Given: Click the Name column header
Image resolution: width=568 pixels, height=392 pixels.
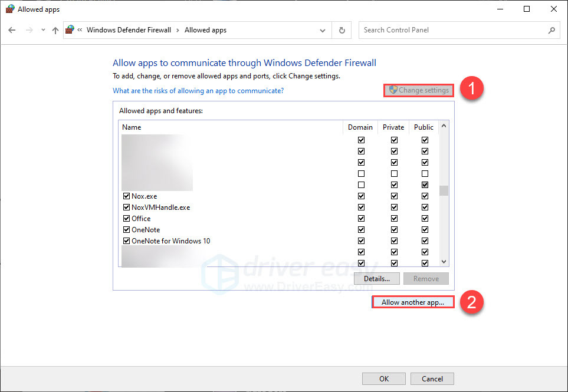Looking at the screenshot, I should [x=231, y=127].
